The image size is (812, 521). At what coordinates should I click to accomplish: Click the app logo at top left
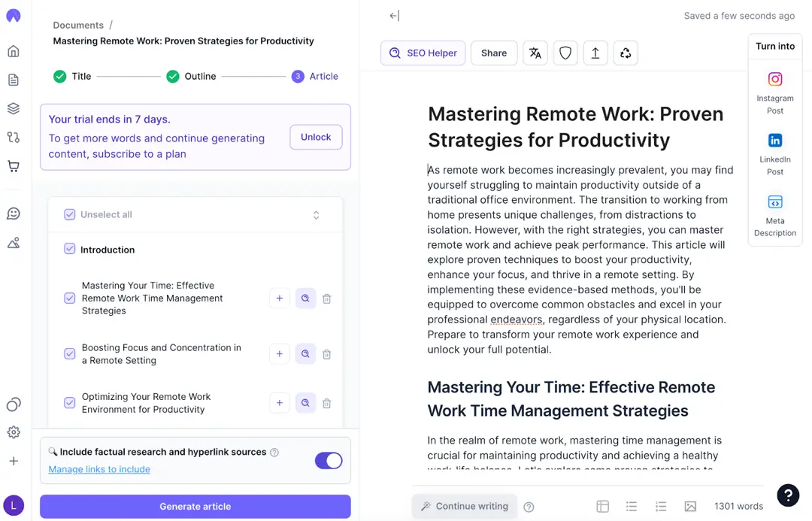point(14,16)
